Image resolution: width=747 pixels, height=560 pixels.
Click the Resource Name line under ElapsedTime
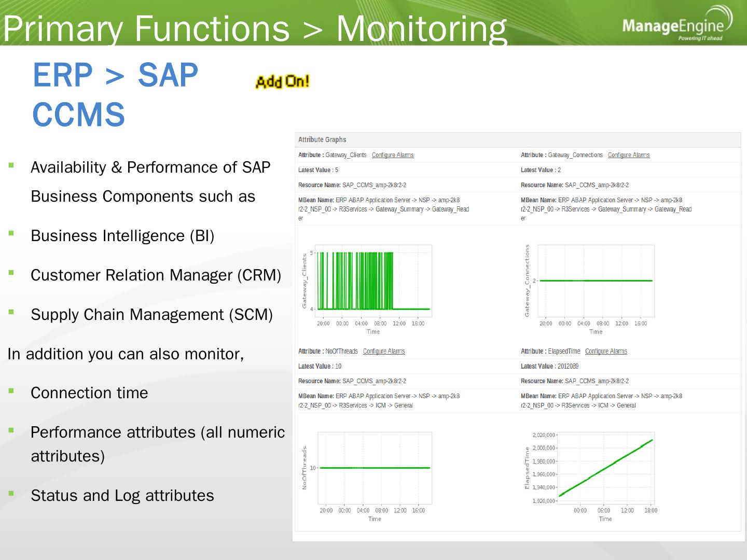click(x=575, y=381)
